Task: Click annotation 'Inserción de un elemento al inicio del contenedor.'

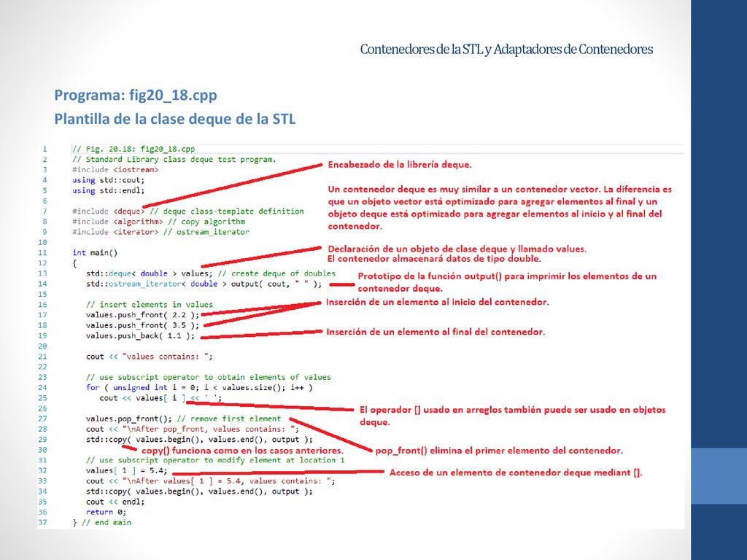Action: point(438,302)
